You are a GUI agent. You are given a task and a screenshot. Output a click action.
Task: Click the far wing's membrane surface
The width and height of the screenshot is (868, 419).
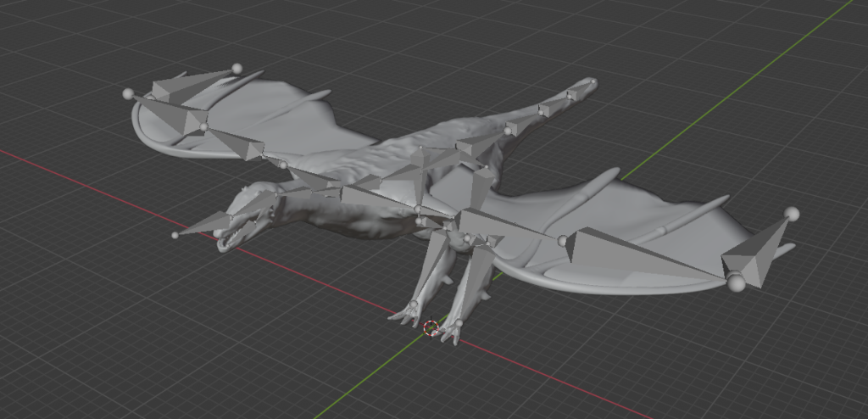coord(280,119)
